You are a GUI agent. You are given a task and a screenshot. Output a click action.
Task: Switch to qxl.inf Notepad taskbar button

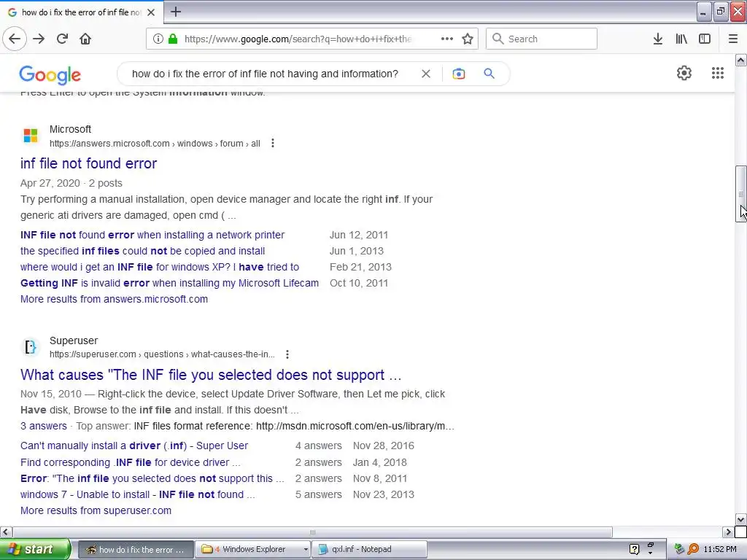point(369,550)
